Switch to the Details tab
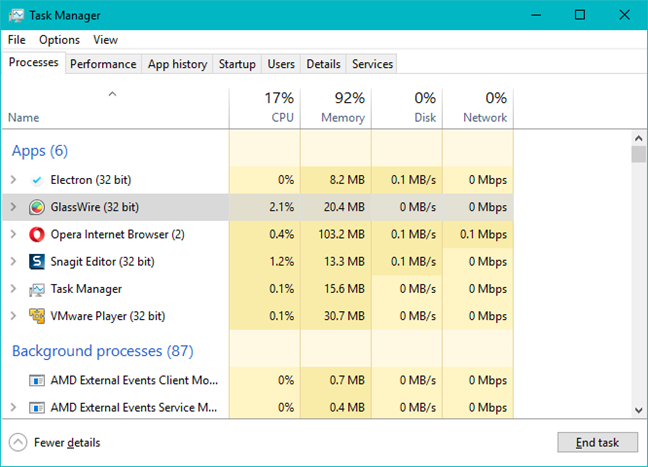The width and height of the screenshot is (648, 467). [323, 64]
